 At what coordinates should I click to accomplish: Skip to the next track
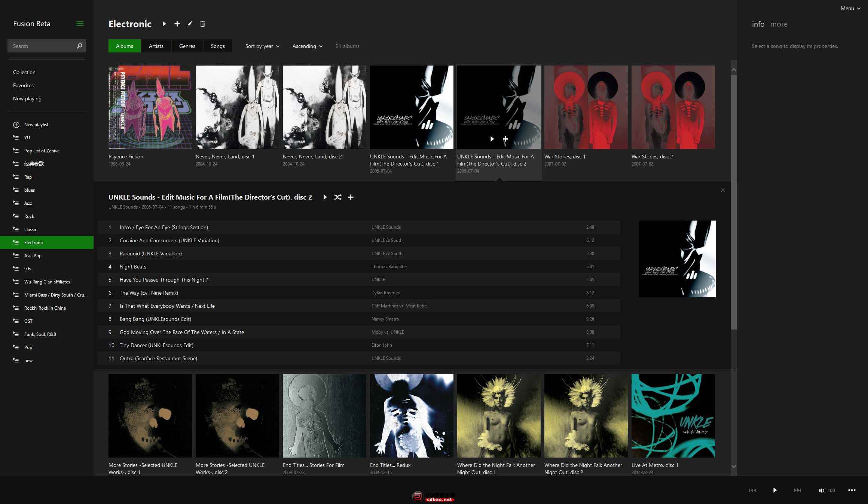tap(798, 490)
